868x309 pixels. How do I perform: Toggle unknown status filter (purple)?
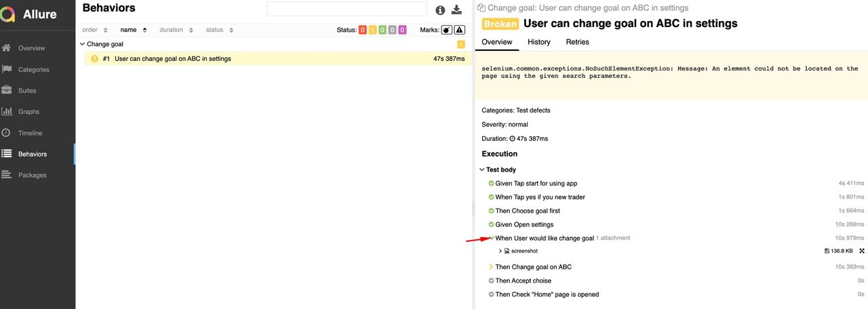point(403,30)
